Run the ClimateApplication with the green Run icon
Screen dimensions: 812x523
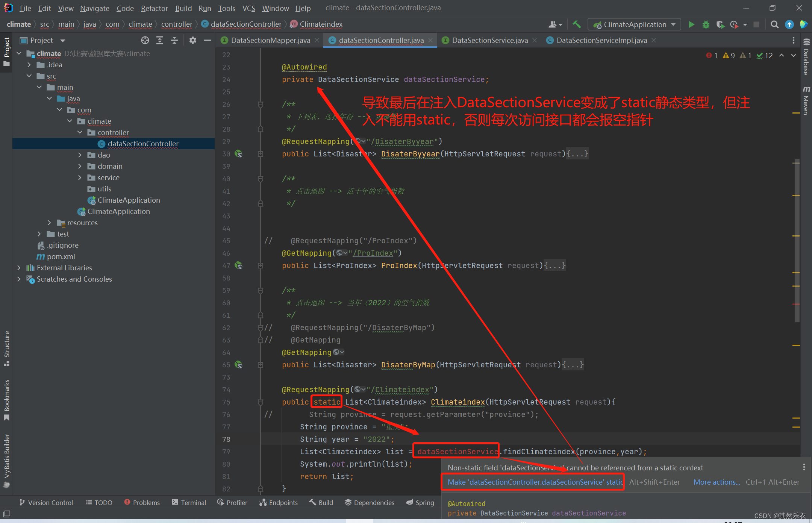pyautogui.click(x=692, y=24)
